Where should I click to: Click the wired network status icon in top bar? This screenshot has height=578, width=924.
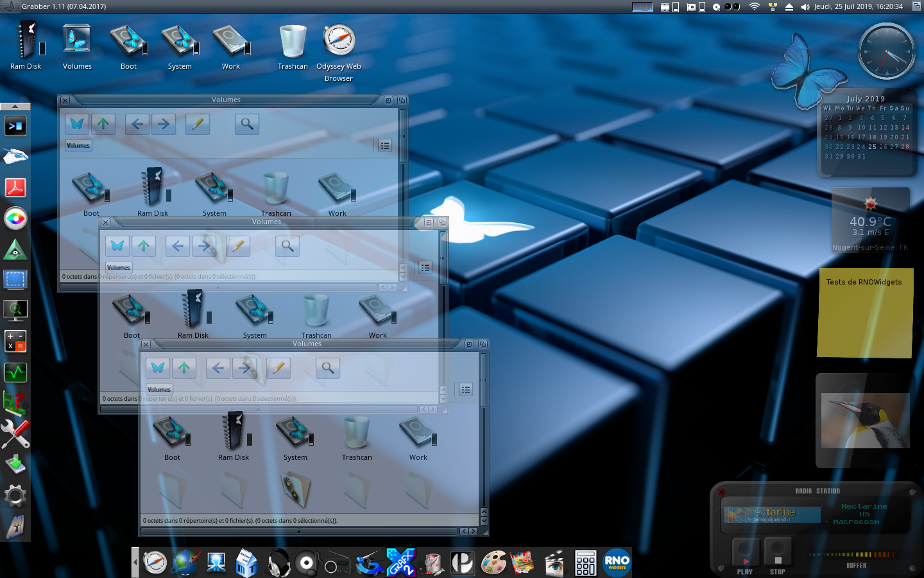pyautogui.click(x=773, y=6)
